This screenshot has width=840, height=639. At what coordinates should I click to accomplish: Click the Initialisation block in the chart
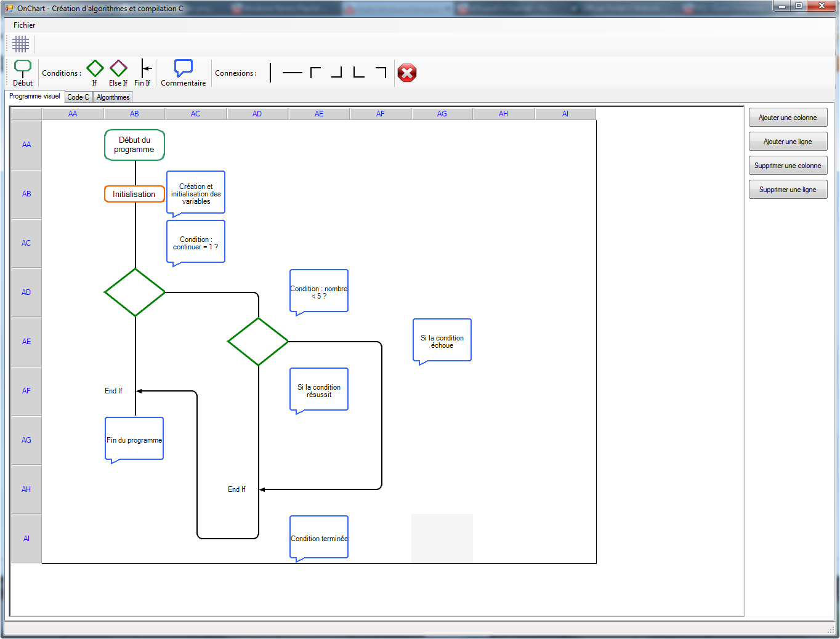(134, 193)
